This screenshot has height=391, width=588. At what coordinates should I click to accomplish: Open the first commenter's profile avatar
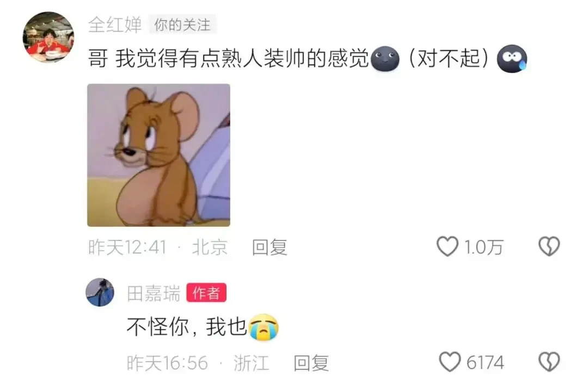(x=48, y=36)
